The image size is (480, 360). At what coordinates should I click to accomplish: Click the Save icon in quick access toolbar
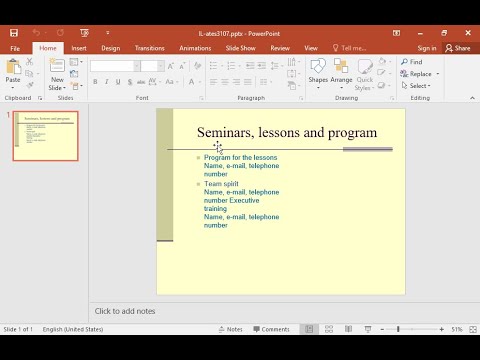pyautogui.click(x=14, y=33)
